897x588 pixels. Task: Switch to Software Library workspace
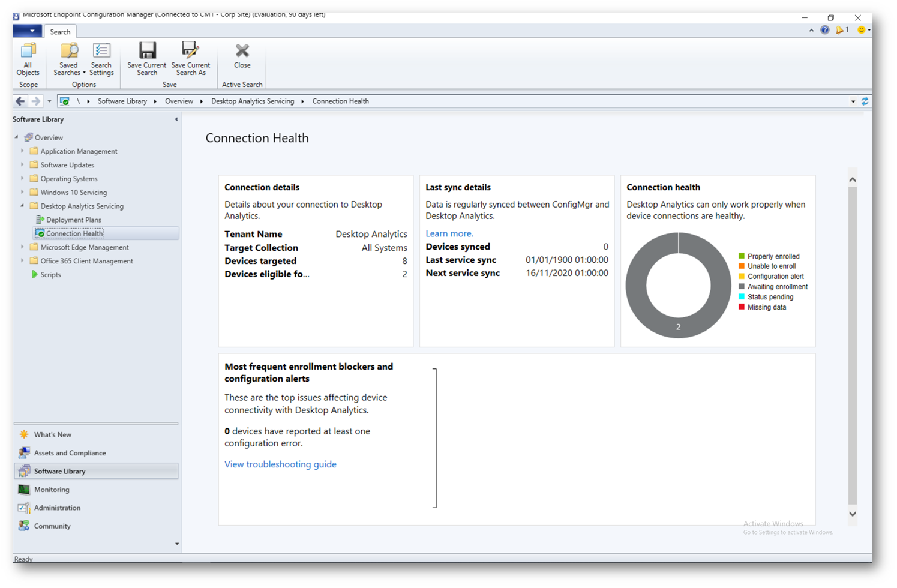point(96,471)
